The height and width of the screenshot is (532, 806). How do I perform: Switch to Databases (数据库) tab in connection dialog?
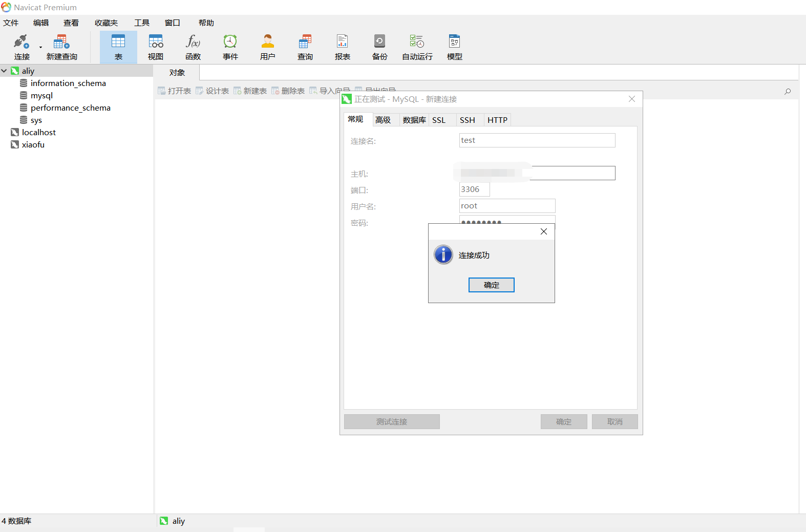414,120
